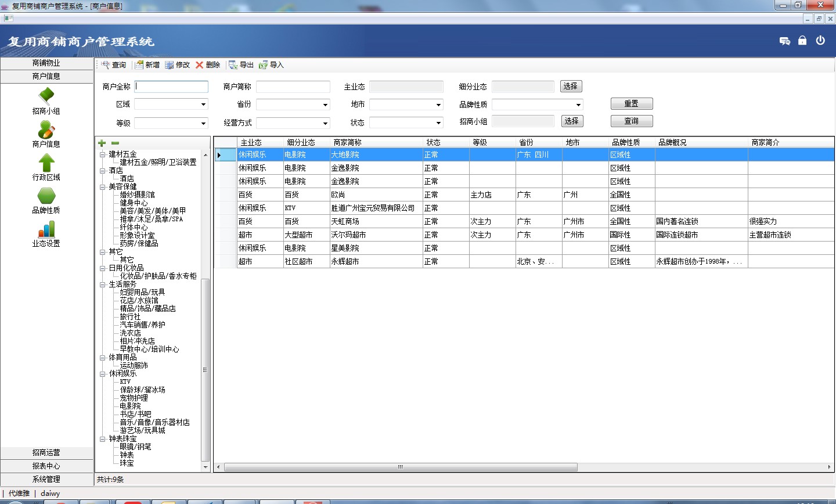Select the 书店/书吧 tree item
Screen dimensions: 836x504
pyautogui.click(x=135, y=415)
